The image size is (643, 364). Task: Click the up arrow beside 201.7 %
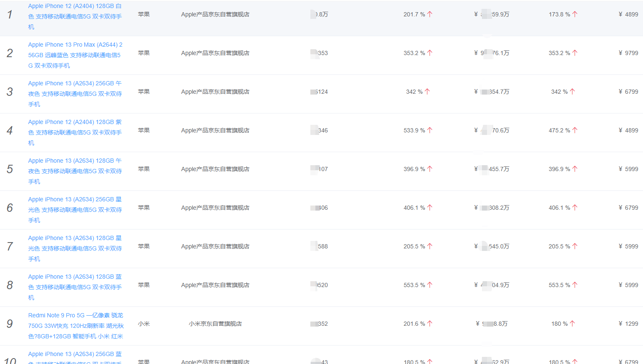[430, 14]
